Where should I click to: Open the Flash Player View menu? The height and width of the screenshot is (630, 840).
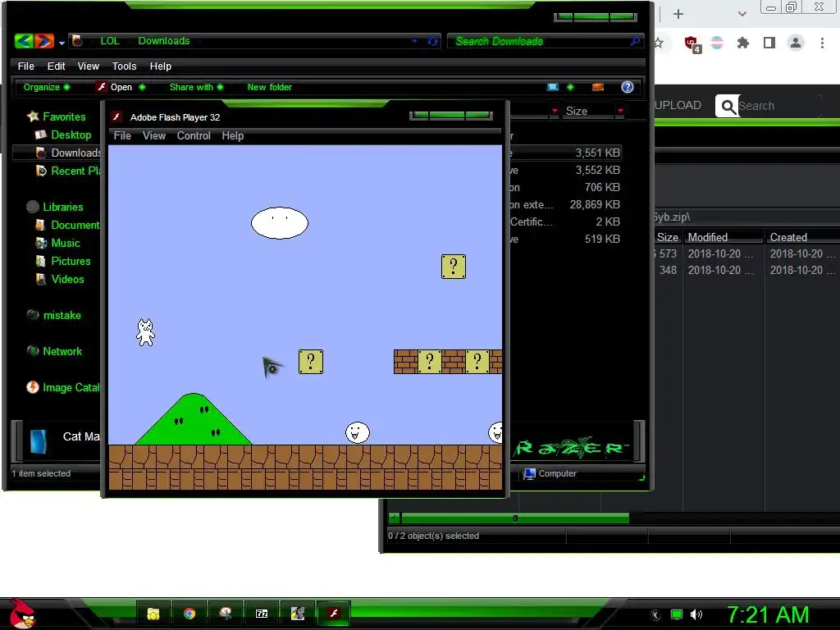154,135
